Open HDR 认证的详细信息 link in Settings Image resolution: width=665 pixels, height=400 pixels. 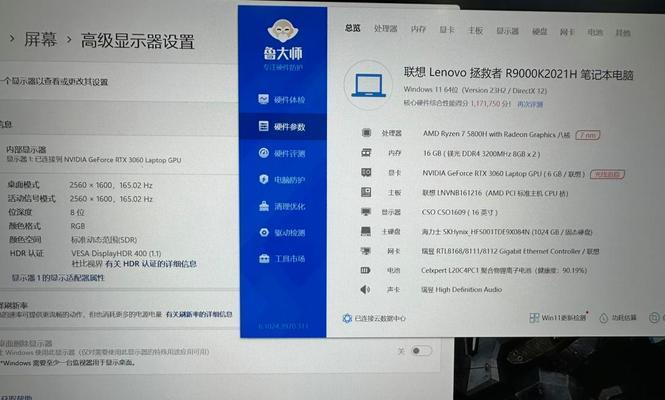click(151, 264)
